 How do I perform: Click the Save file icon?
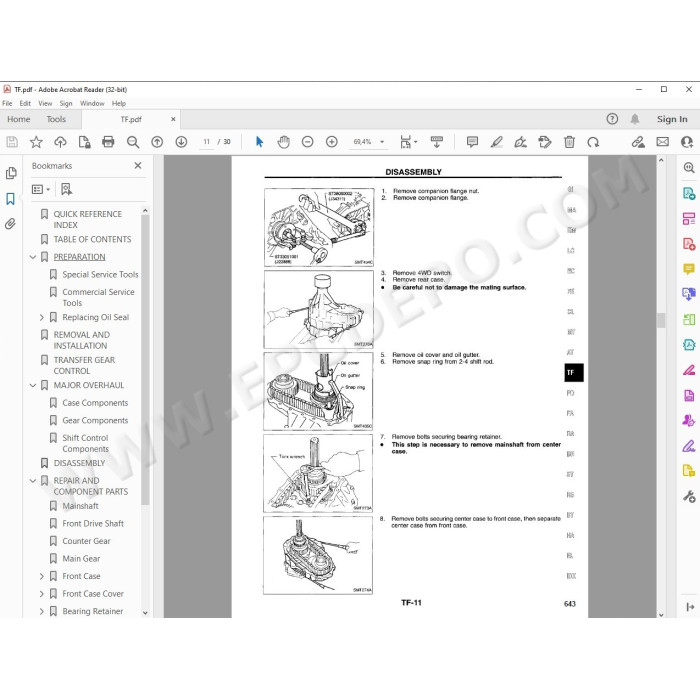click(12, 142)
